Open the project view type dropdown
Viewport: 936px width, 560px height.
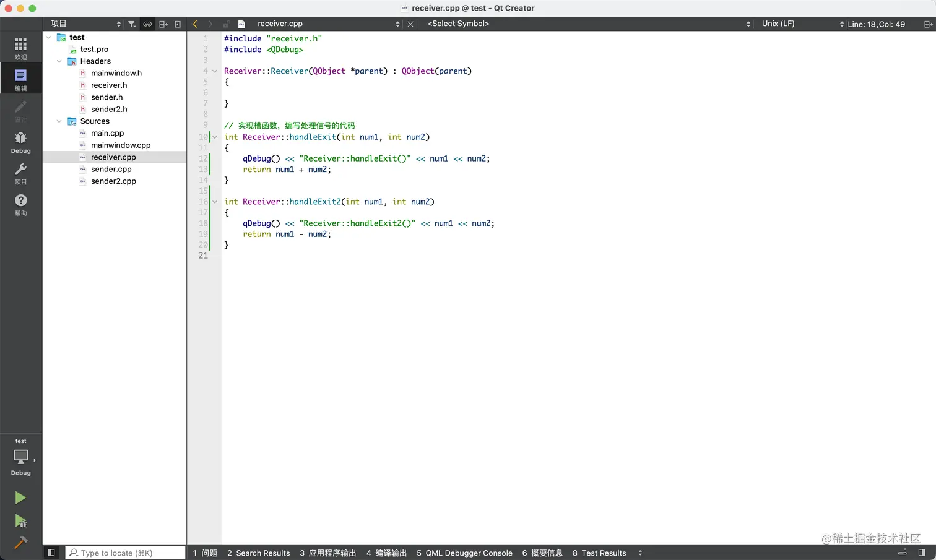tap(86, 24)
